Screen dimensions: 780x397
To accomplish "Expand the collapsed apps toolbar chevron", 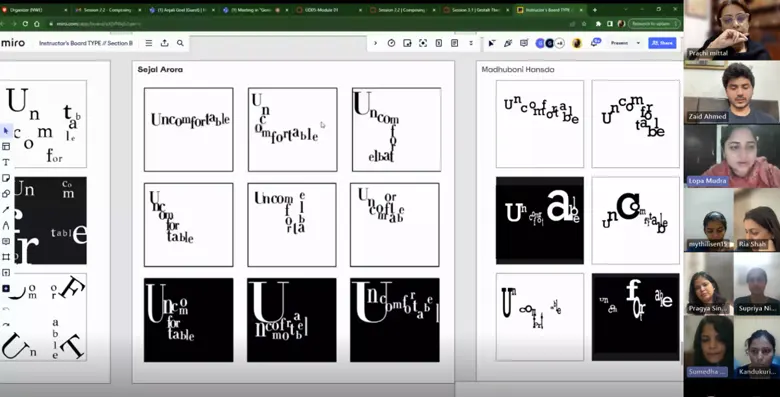I will coord(376,43).
